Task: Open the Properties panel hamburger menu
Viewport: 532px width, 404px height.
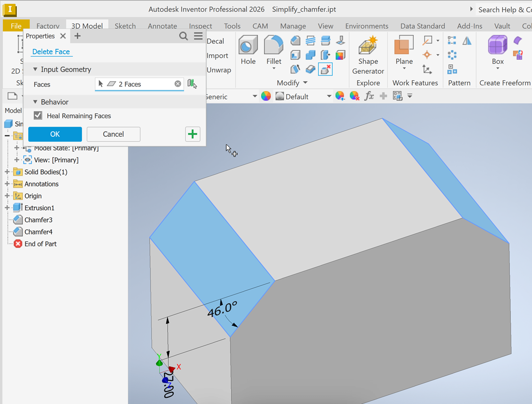Action: pyautogui.click(x=198, y=36)
